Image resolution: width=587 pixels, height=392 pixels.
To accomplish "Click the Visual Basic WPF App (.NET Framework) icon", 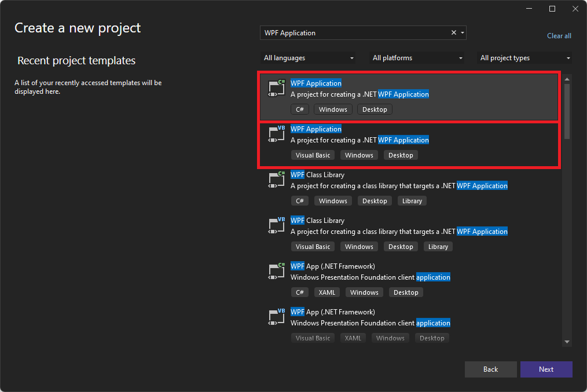I will (276, 316).
